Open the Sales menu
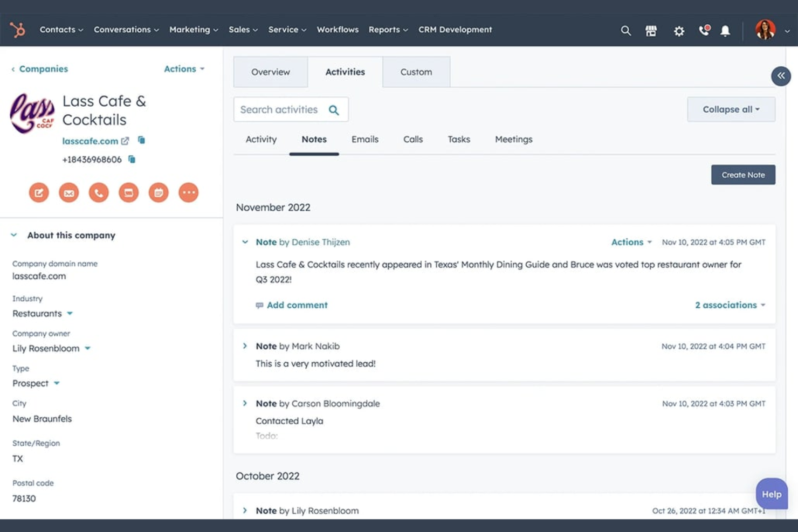 pos(243,30)
